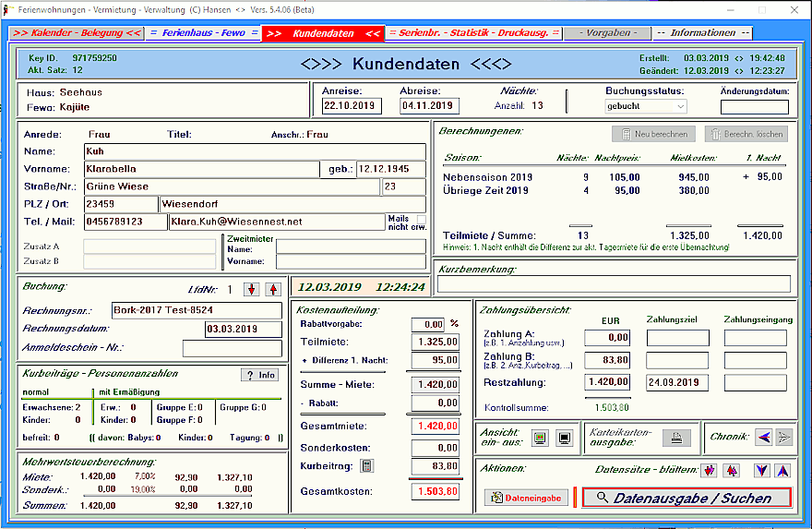Viewport: 812px width, 529px height.
Task: Go to previous record with blue up arrow
Action: click(782, 470)
